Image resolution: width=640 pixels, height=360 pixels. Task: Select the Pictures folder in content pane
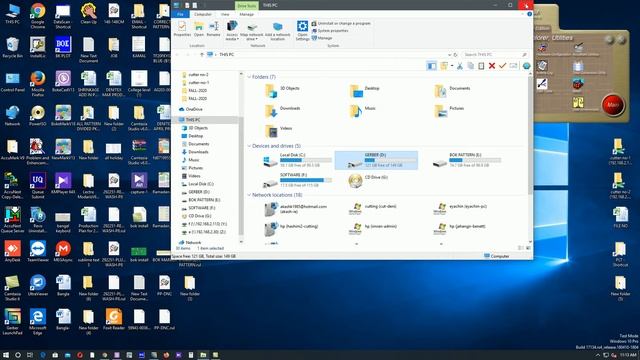449,110
